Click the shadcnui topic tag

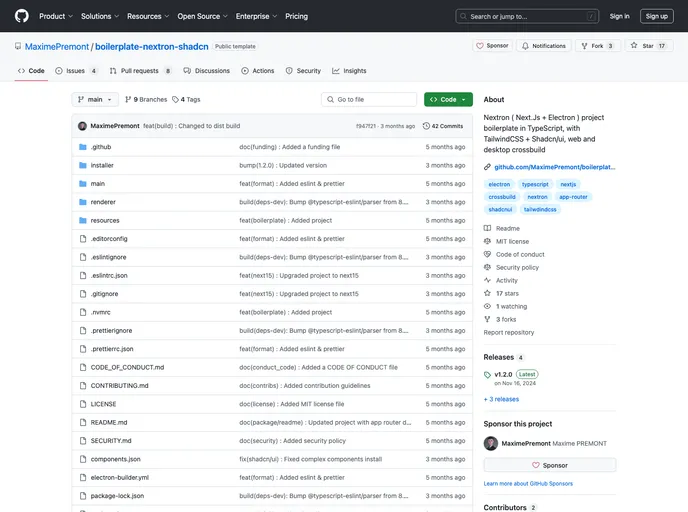pyautogui.click(x=500, y=209)
